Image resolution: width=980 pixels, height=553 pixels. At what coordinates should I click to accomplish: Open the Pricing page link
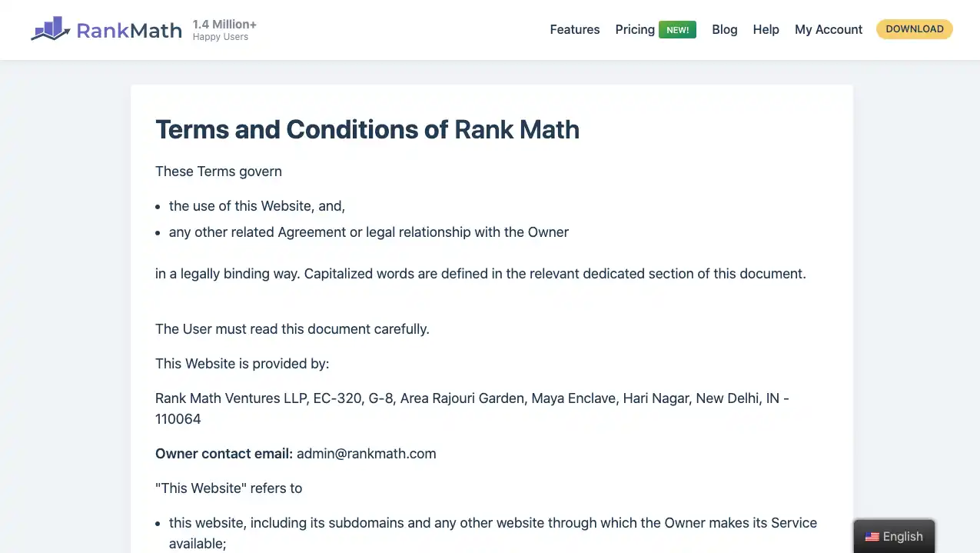point(635,29)
